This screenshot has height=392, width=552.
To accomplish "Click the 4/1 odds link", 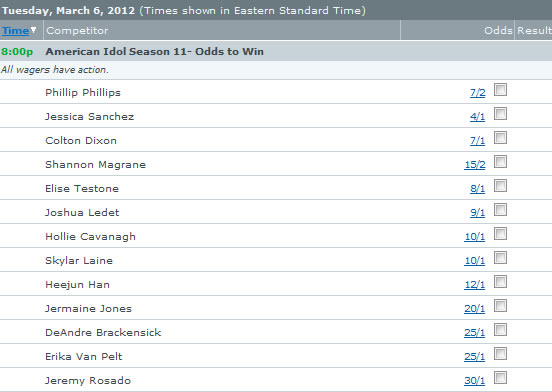I will click(477, 117).
